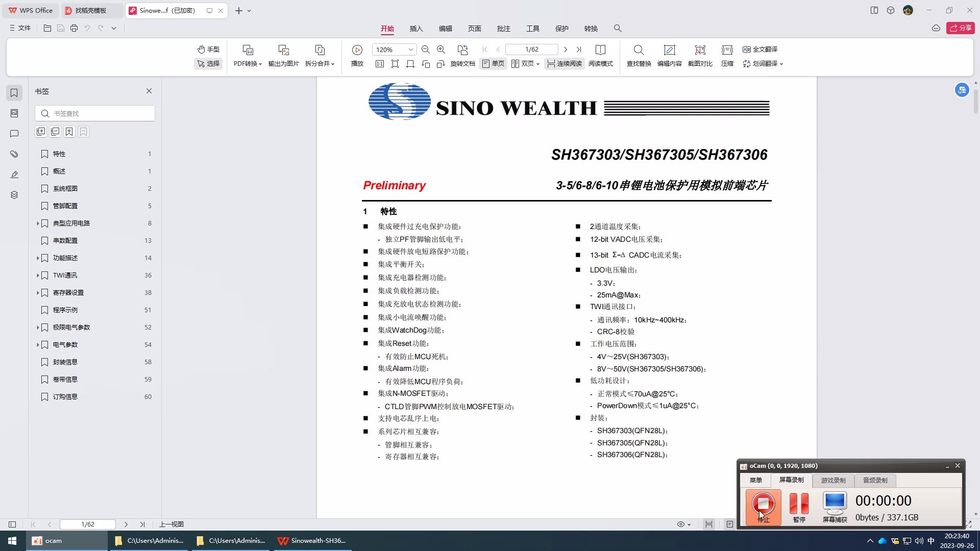The image size is (980, 551).
Task: Expand the TWI通讯 bookmark
Action: coord(38,275)
